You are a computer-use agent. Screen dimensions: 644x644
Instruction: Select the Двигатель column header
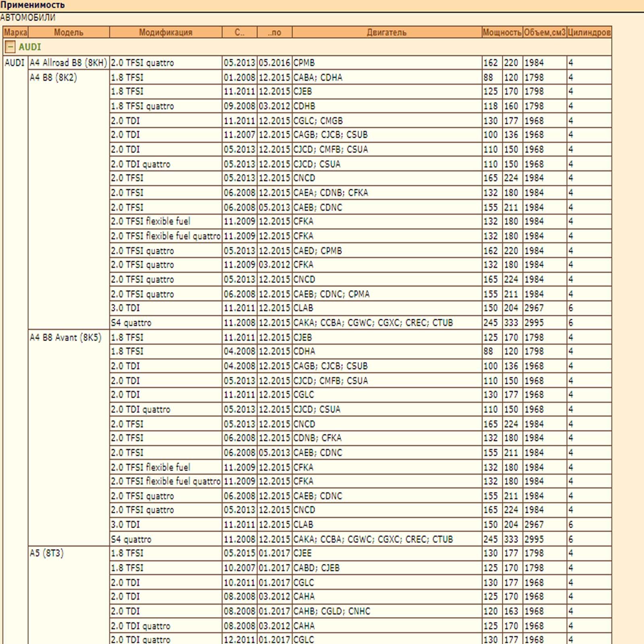pos(386,32)
